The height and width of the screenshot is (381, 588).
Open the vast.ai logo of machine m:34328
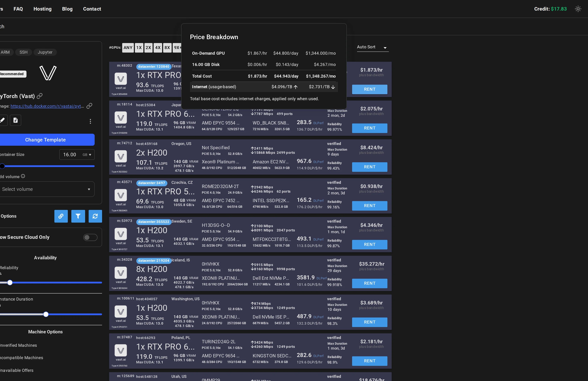click(x=121, y=273)
